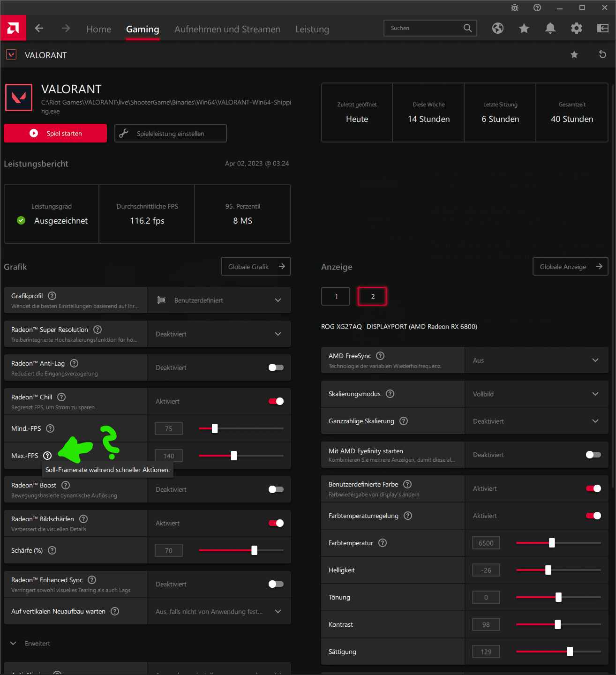The image size is (616, 675).
Task: Disable Radeon Chill toggle
Action: pos(276,401)
